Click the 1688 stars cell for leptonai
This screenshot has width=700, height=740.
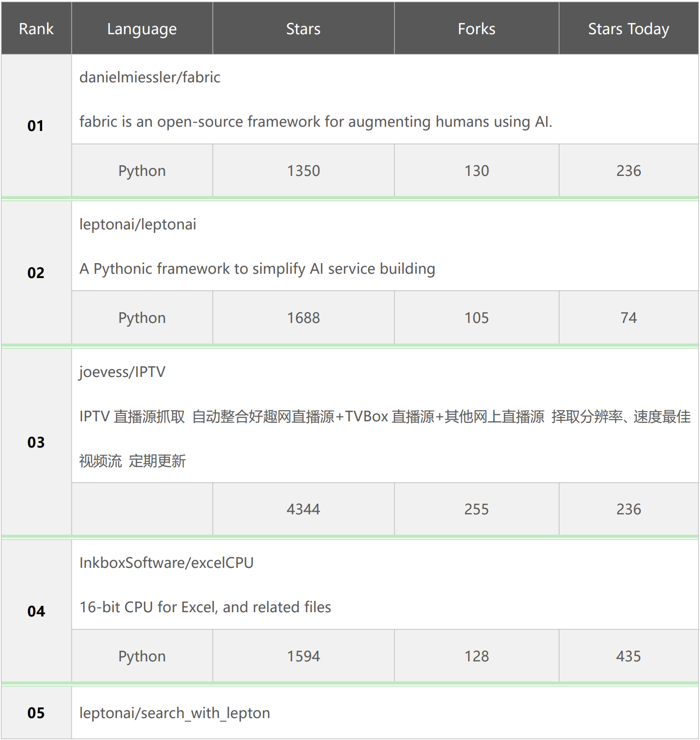303,318
